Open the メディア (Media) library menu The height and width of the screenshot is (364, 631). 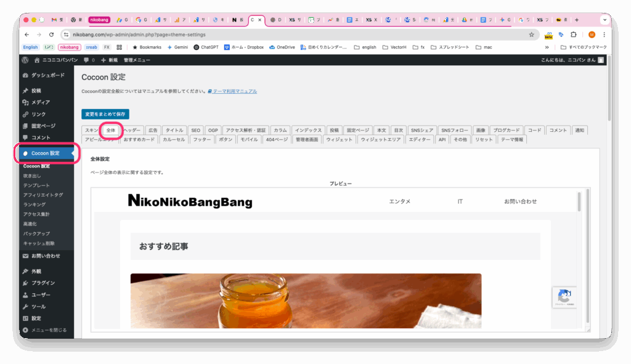[40, 102]
